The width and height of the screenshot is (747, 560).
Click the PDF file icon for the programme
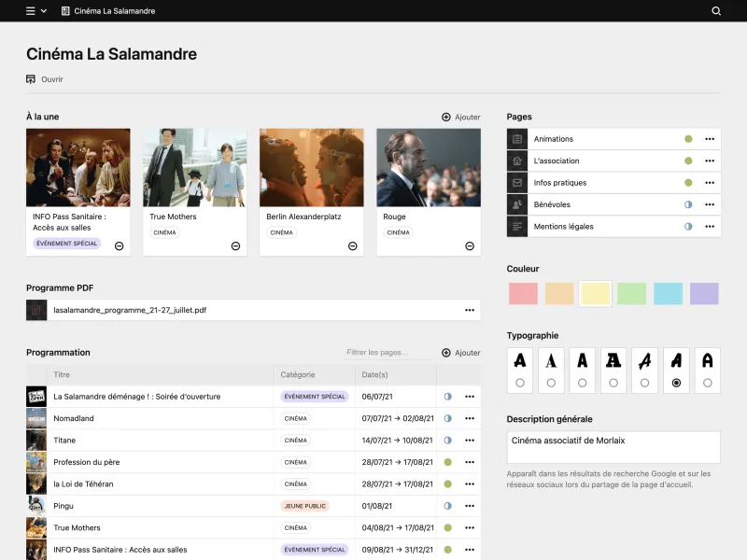coord(36,309)
